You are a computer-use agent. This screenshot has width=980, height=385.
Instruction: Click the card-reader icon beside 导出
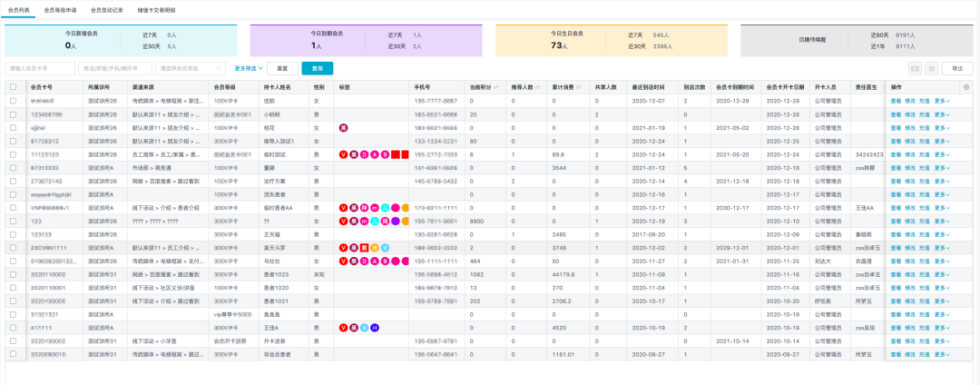pos(915,69)
